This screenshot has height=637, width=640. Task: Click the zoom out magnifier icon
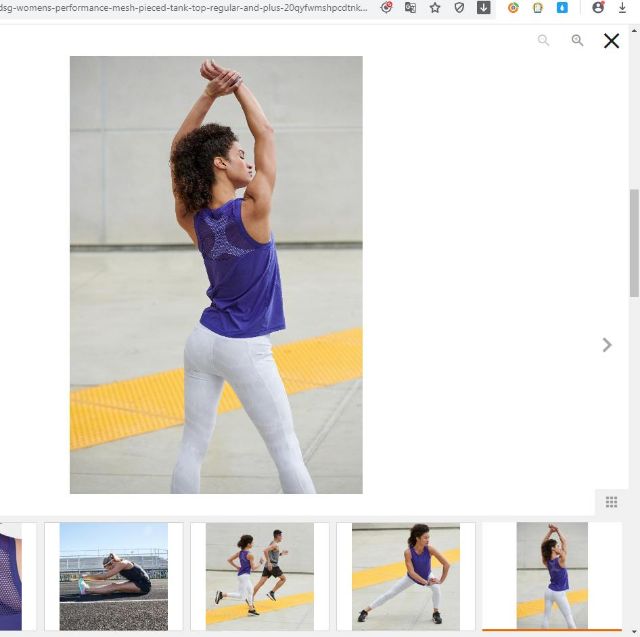pos(543,41)
